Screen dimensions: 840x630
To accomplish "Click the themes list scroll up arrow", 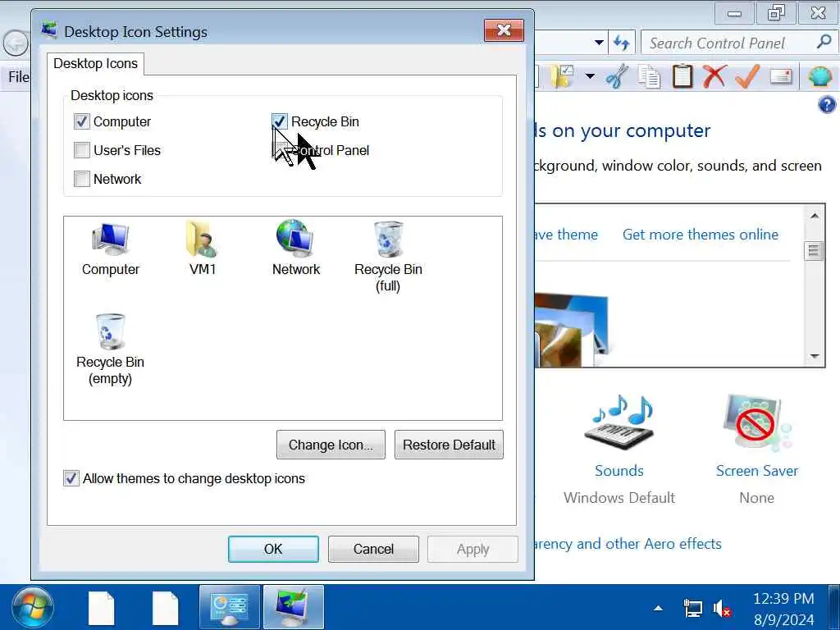I will tap(815, 216).
